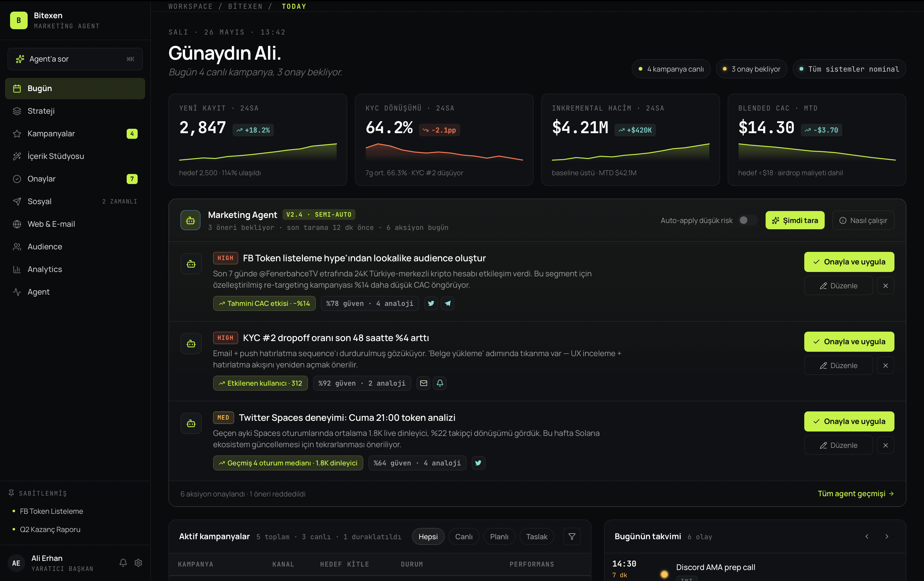Open Discord AMA prep call event
Image resolution: width=924 pixels, height=581 pixels.
(716, 567)
